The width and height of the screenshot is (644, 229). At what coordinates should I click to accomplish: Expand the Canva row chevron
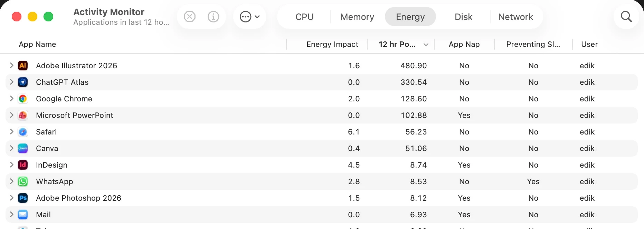coord(11,148)
